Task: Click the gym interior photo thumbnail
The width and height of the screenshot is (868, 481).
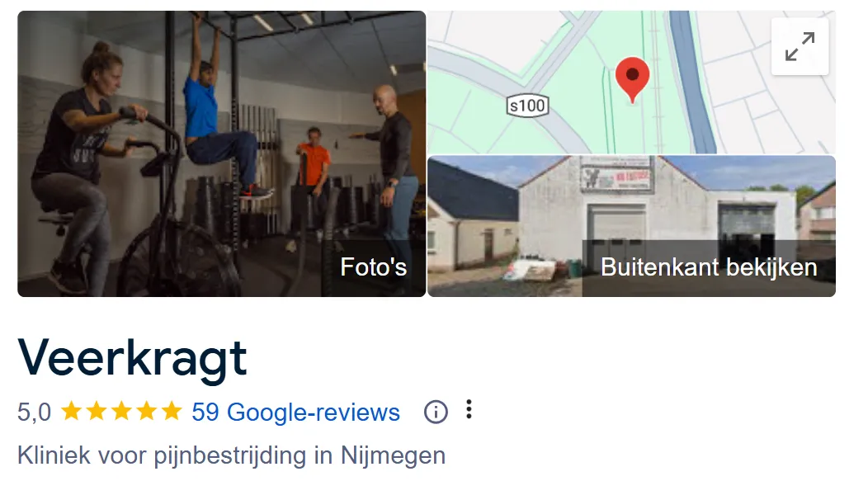Action: [x=221, y=154]
